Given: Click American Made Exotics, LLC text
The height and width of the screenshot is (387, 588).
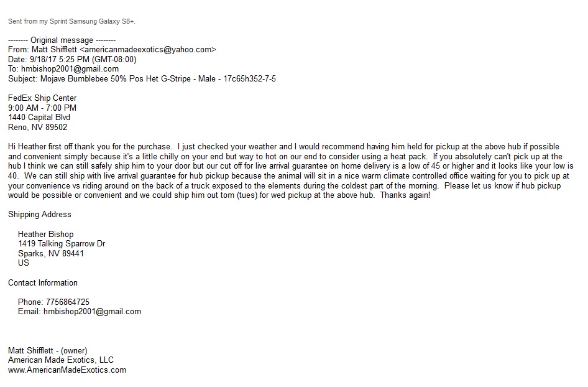Looking at the screenshot, I should pos(61,360).
